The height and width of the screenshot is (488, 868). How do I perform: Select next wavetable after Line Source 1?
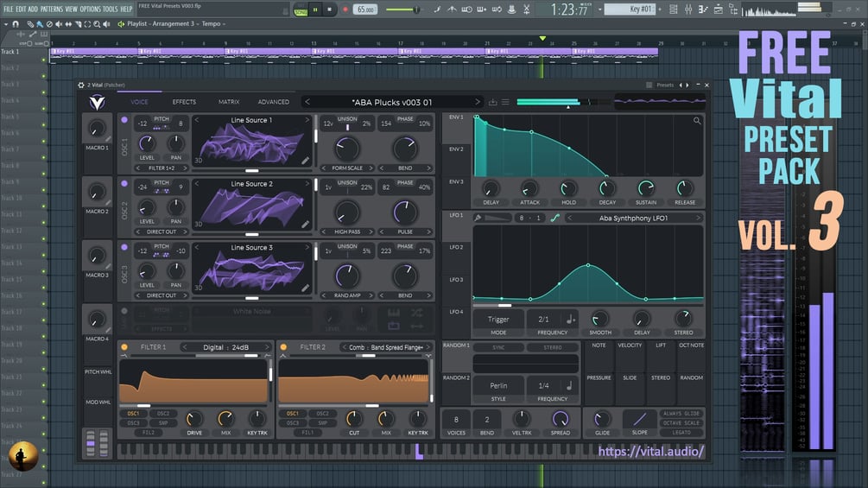point(307,120)
